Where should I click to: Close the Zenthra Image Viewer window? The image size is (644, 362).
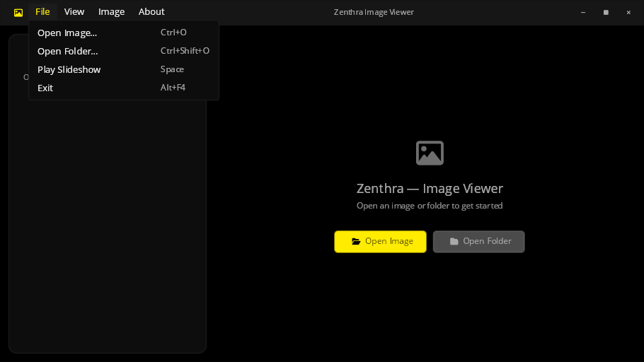tap(628, 12)
